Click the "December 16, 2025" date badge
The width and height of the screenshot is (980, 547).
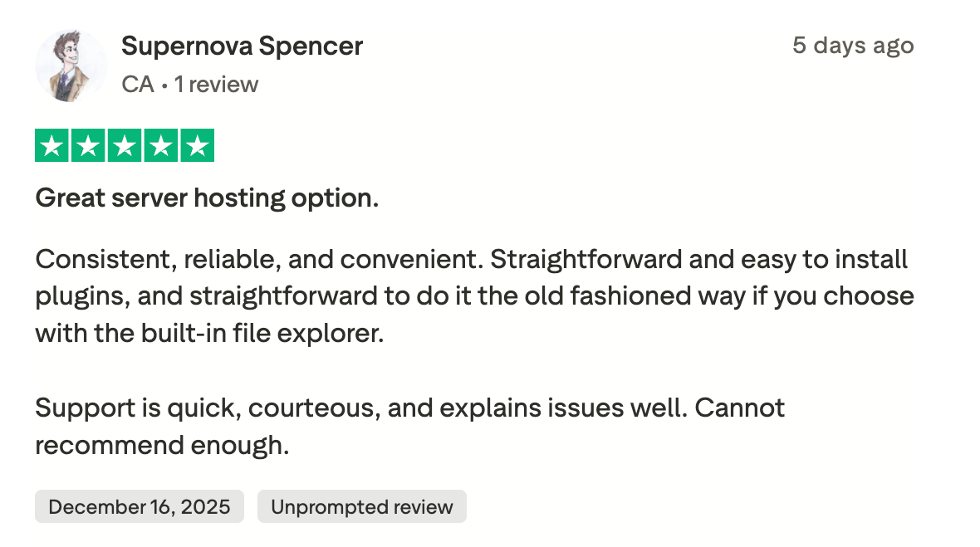pyautogui.click(x=140, y=506)
